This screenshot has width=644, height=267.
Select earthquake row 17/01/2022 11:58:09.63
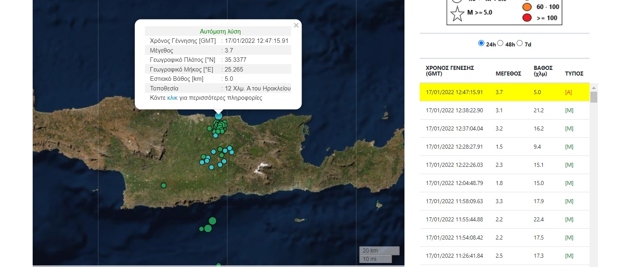tap(504, 201)
